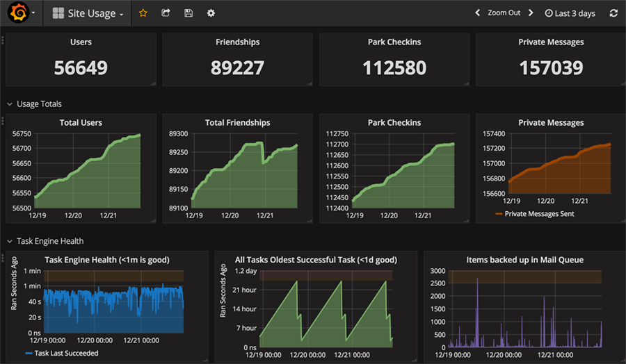Viewport: 626px width, 364px height.
Task: Open the Park Checkins stat panel title
Action: (x=394, y=42)
